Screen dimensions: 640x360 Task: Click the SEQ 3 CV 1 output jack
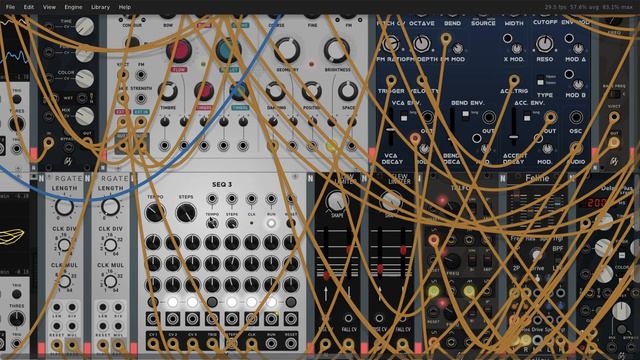point(153,343)
